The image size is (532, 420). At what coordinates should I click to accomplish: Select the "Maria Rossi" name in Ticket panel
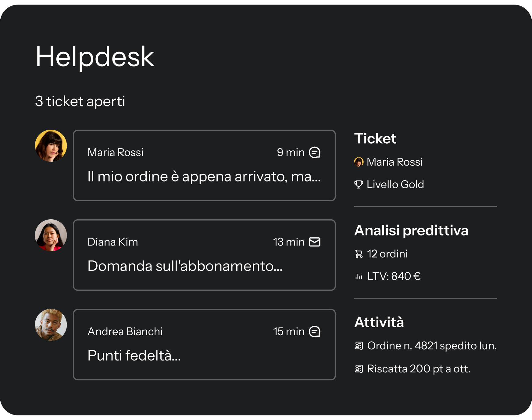click(x=395, y=162)
